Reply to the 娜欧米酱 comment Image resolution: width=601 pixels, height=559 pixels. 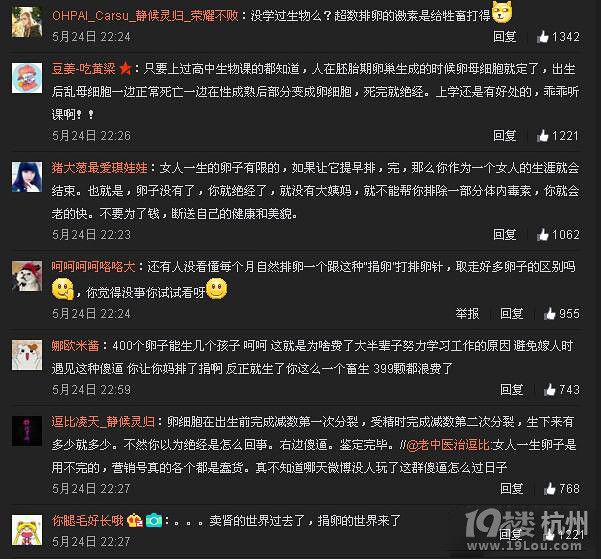[511, 390]
